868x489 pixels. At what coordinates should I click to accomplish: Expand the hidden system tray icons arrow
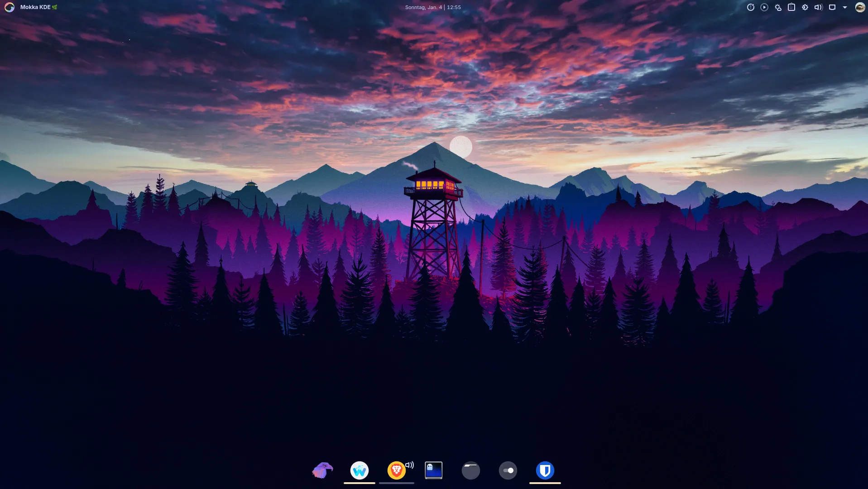pos(844,7)
